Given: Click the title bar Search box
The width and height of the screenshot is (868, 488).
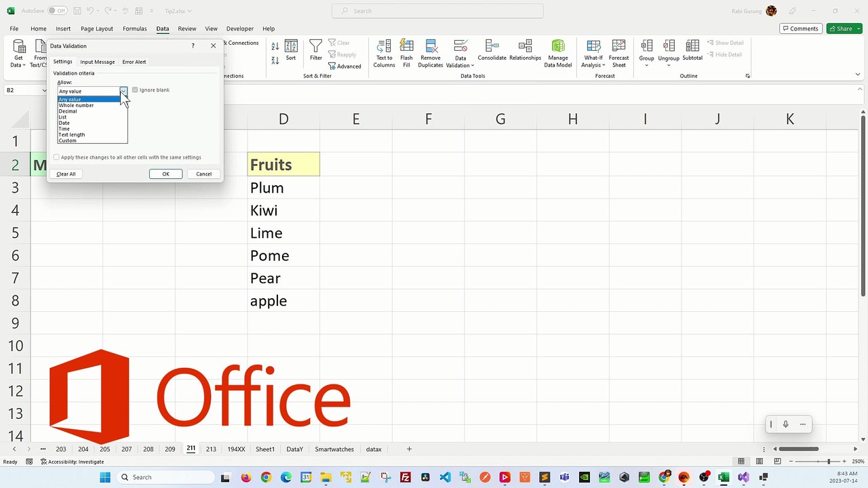Looking at the screenshot, I should point(437,11).
